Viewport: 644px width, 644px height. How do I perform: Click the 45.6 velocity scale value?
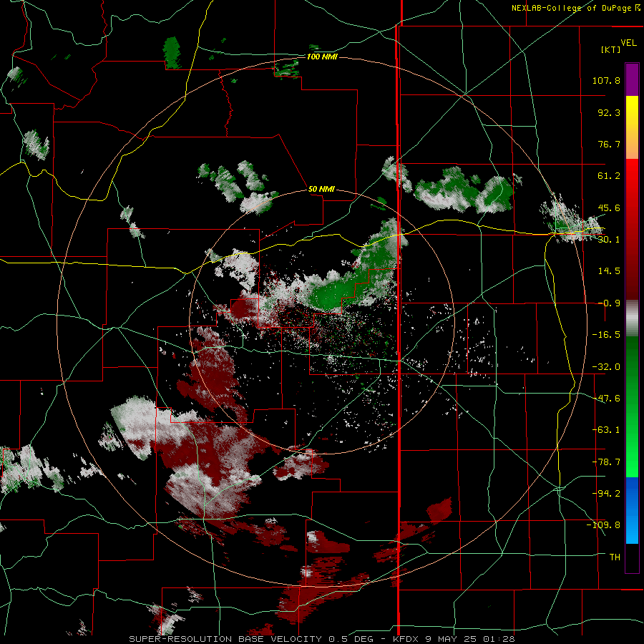[609, 208]
